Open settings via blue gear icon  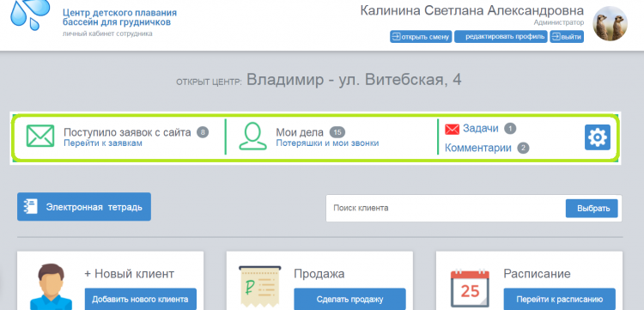click(598, 137)
